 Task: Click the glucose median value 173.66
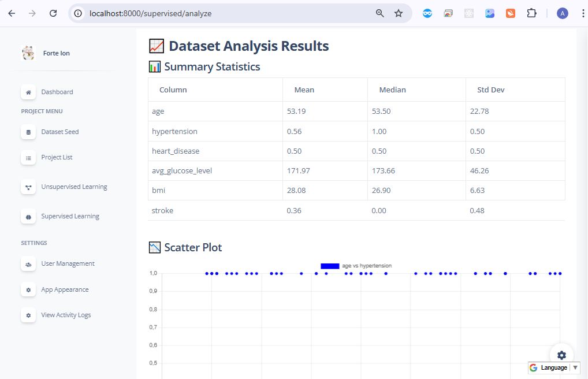[384, 170]
